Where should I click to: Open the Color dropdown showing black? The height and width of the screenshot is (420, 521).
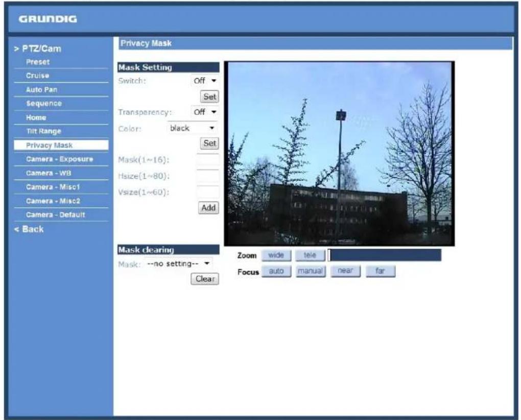pos(193,128)
